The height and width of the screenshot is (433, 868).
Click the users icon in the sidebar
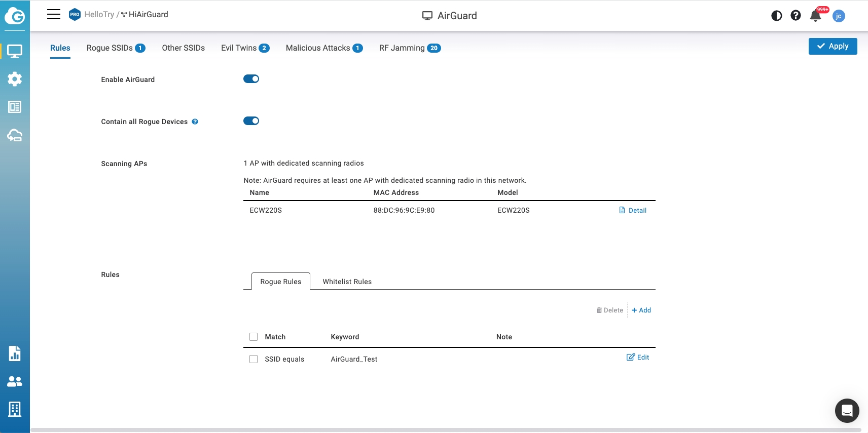pyautogui.click(x=15, y=381)
